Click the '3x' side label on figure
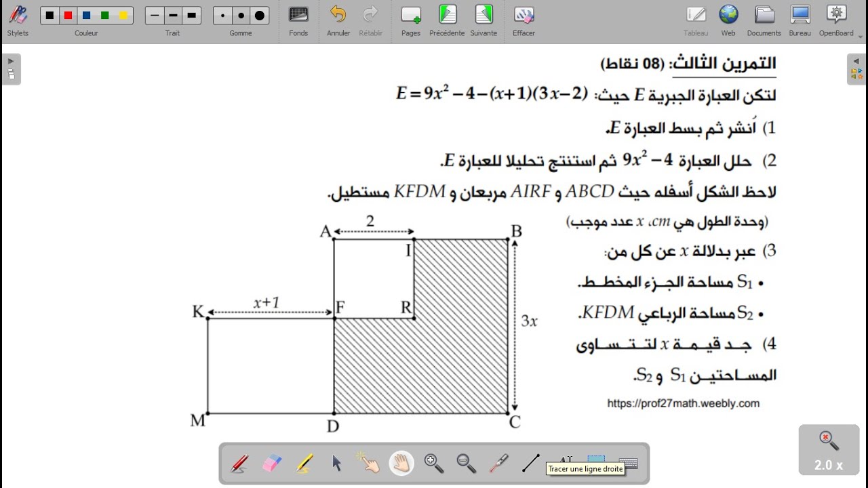The width and height of the screenshot is (868, 488). [x=529, y=321]
